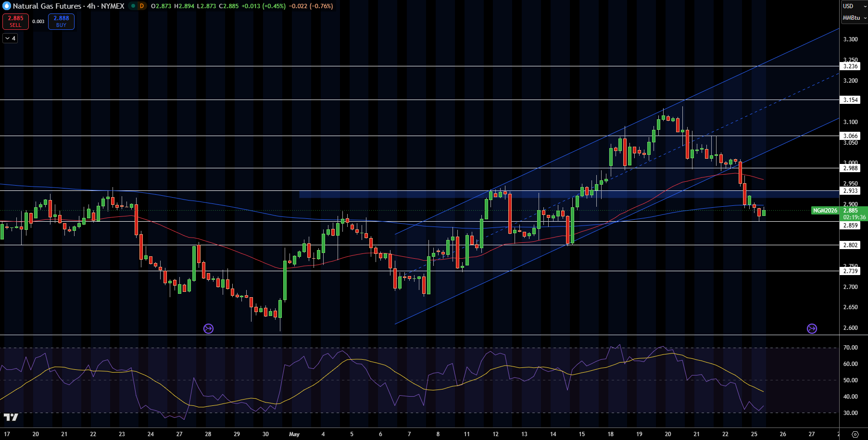The height and width of the screenshot is (440, 868).
Task: Click the 02:19:36 bar countdown timer
Action: pyautogui.click(x=854, y=217)
